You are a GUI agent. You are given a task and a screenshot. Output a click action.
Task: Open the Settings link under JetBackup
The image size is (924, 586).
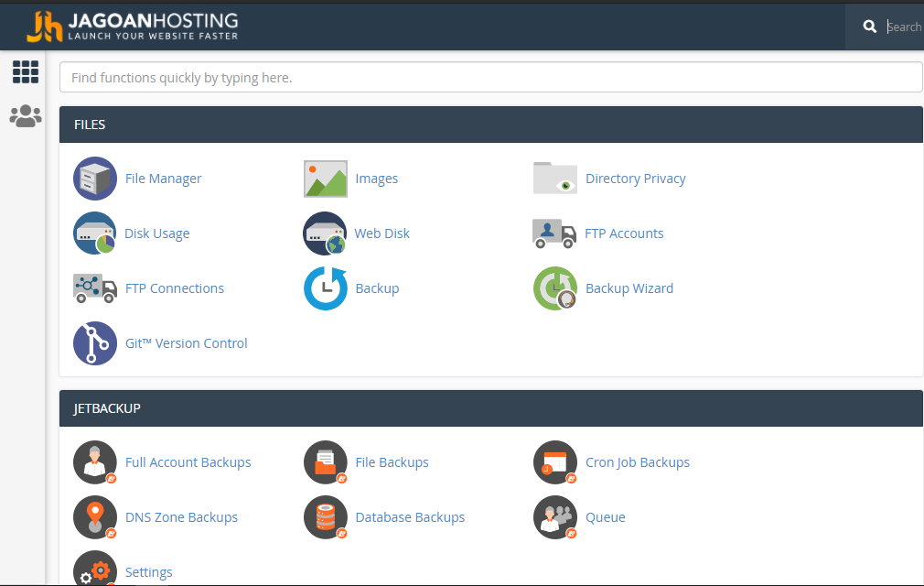[148, 572]
